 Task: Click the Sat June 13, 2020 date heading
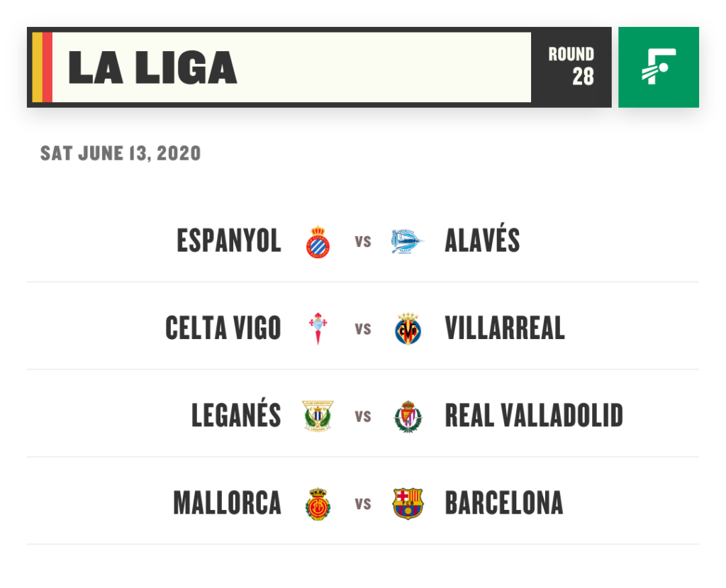point(121,153)
